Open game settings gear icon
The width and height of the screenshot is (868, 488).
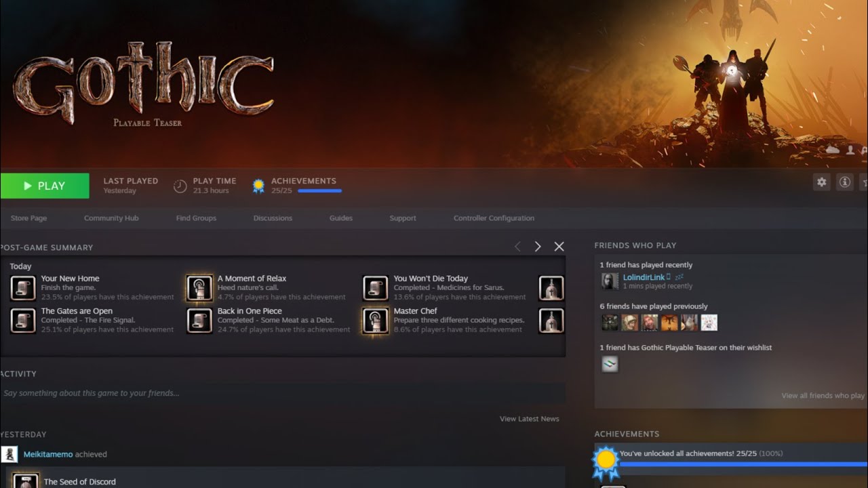(x=822, y=182)
